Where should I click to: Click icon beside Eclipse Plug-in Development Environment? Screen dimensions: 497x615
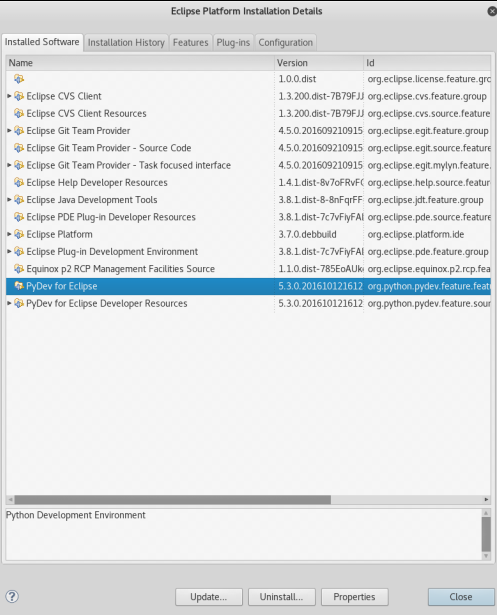(x=19, y=251)
